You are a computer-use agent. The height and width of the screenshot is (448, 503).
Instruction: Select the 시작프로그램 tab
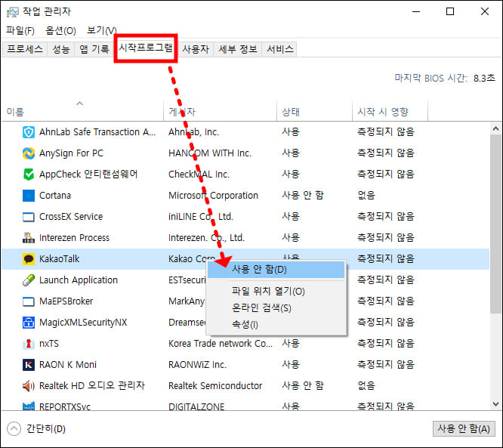click(146, 48)
